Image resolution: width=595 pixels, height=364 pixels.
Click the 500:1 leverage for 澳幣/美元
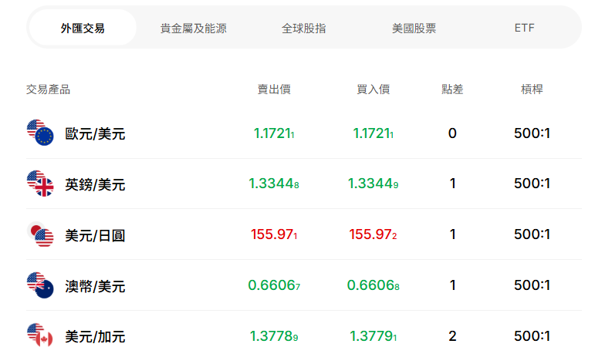[x=532, y=285]
